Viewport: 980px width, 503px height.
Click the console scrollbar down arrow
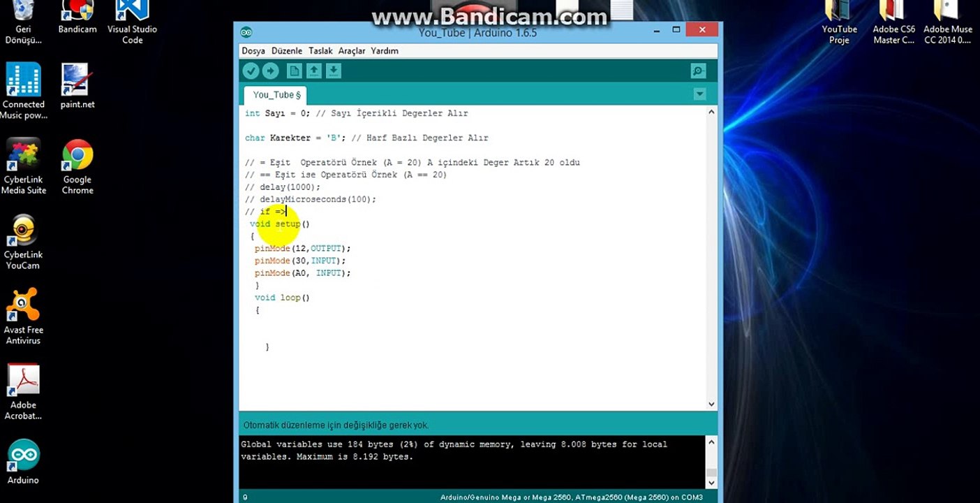[711, 482]
